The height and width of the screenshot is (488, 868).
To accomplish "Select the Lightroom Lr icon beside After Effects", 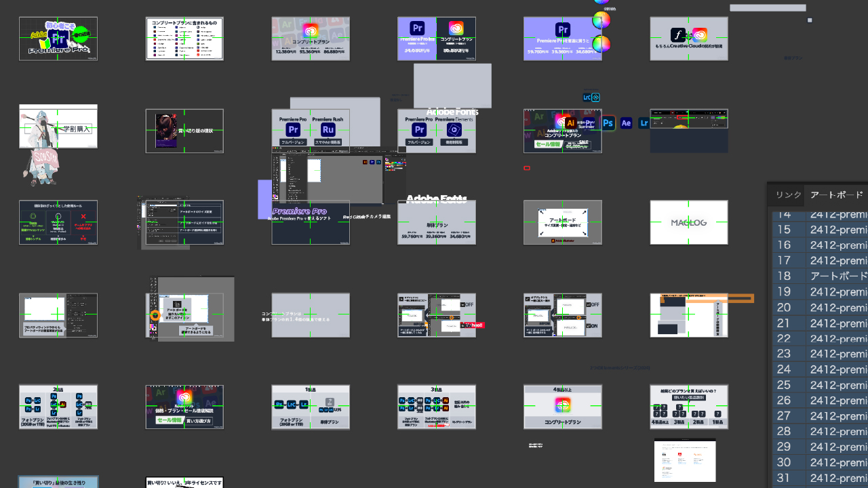I will click(644, 123).
